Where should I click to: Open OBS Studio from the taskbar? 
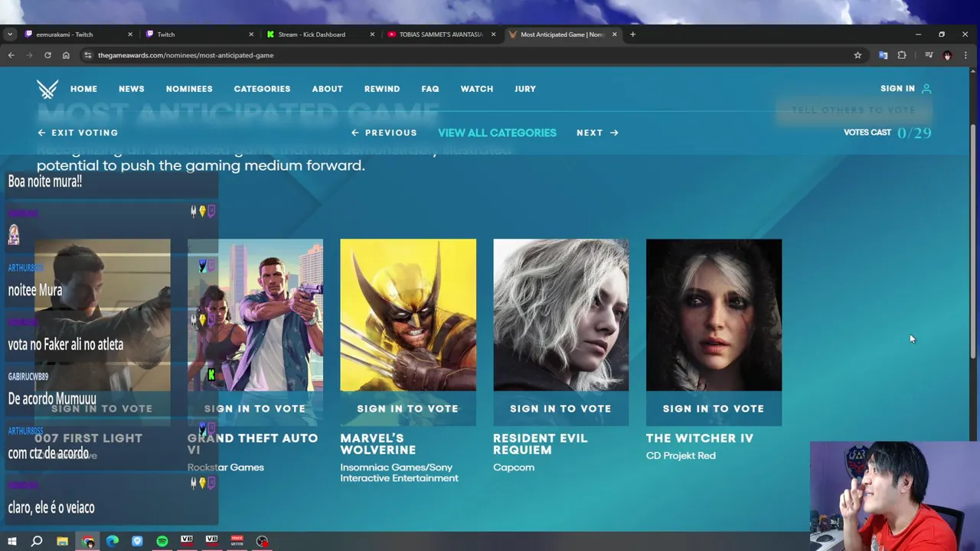click(262, 541)
